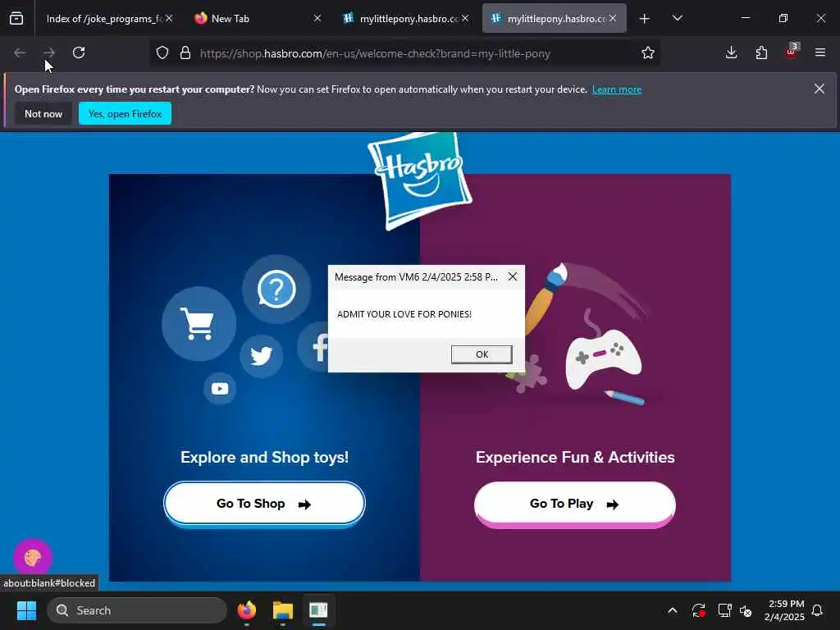Click the padlock site security icon
This screenshot has height=630, width=840.
point(185,52)
